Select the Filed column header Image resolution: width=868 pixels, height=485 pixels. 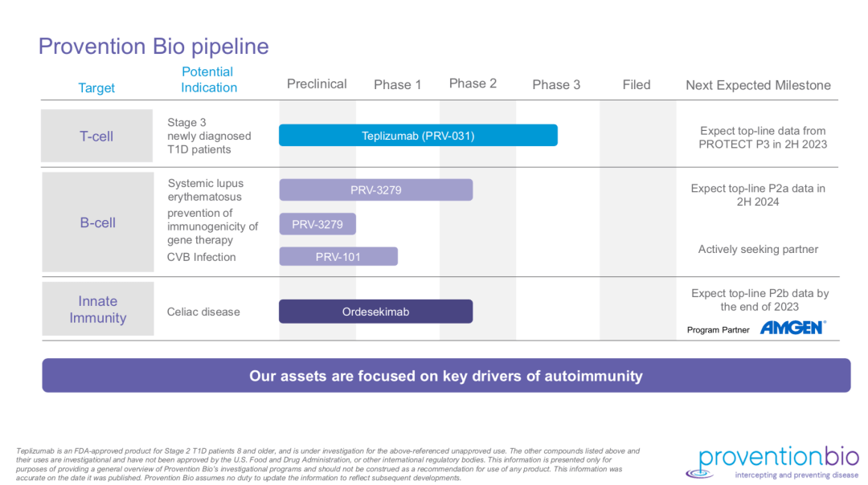point(636,85)
